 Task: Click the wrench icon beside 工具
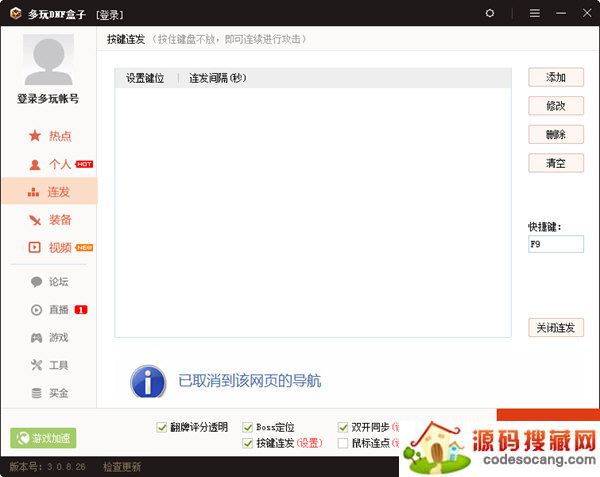point(36,365)
